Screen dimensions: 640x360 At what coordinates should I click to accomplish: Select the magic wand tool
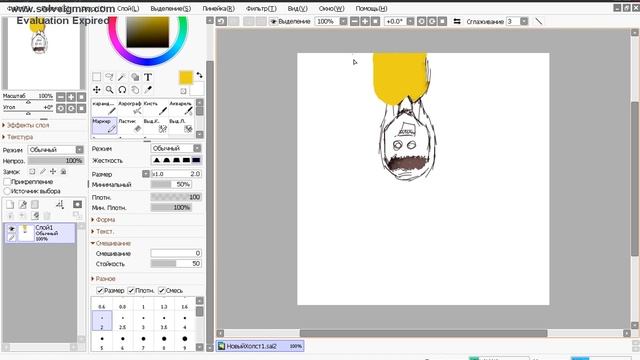pos(122,77)
